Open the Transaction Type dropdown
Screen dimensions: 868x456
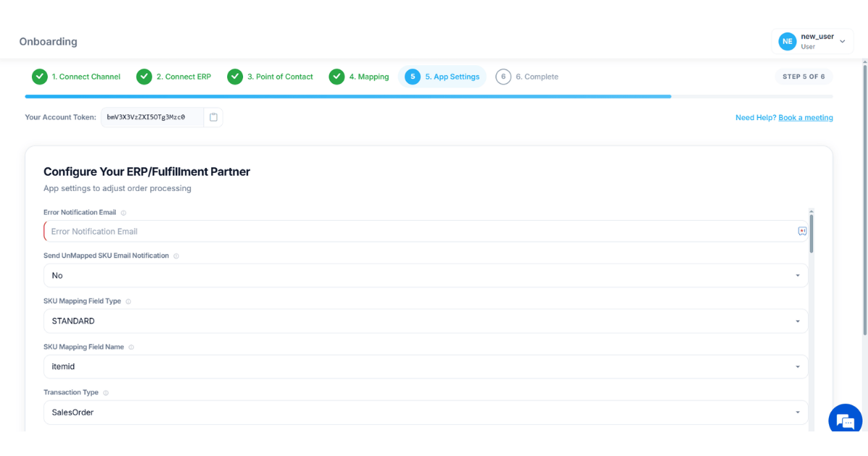click(x=426, y=413)
